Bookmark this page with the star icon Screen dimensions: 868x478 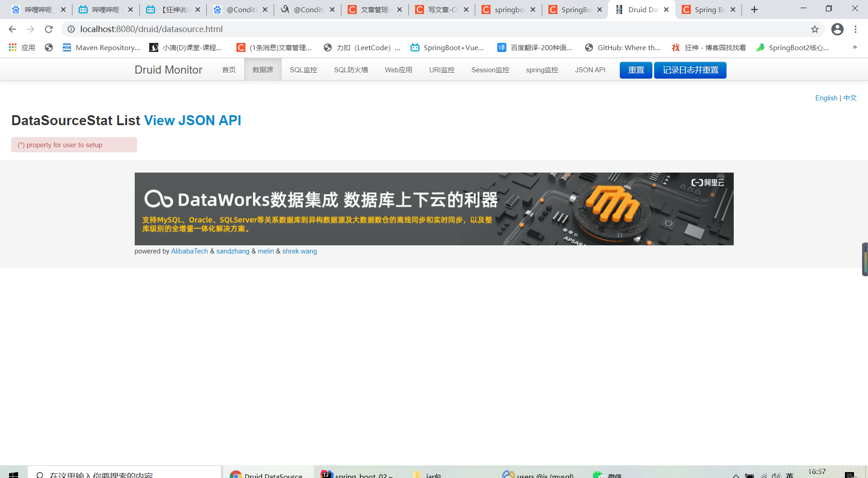tap(815, 29)
